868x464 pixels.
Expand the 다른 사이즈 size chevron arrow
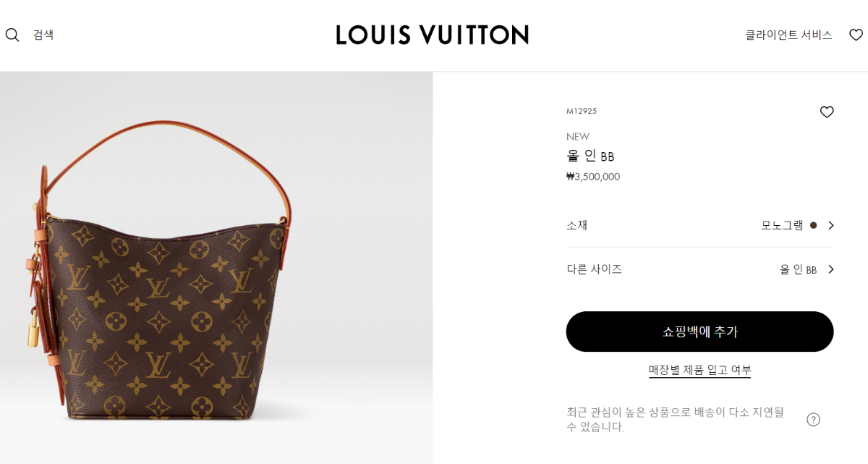830,269
